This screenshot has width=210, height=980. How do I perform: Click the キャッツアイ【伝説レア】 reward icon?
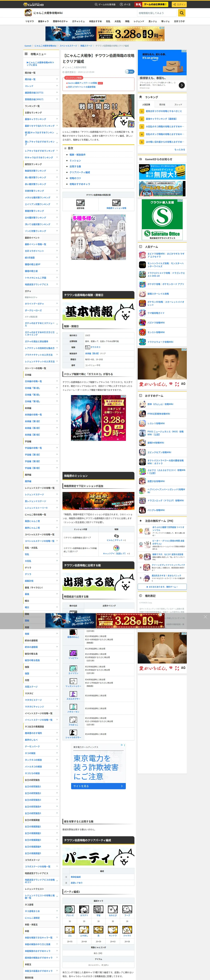pyautogui.click(x=116, y=548)
